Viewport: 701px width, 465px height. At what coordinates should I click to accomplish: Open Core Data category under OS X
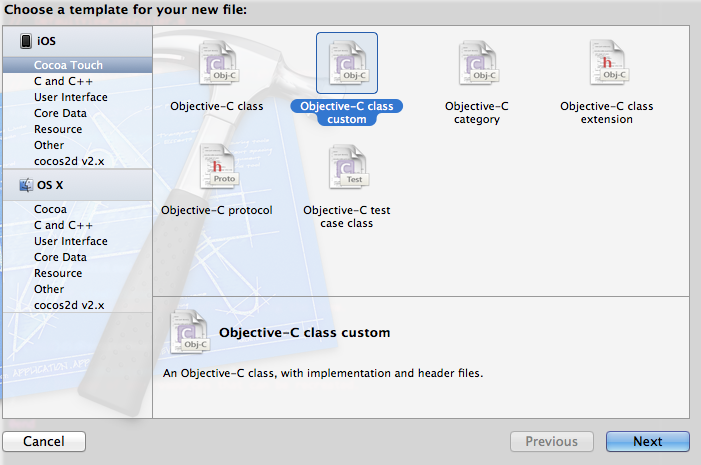(x=77, y=258)
